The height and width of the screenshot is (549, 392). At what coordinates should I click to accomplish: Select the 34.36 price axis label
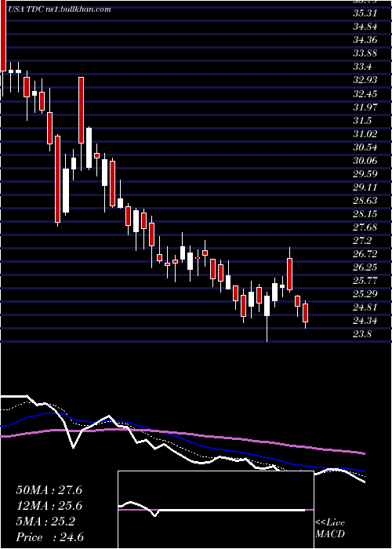click(365, 40)
